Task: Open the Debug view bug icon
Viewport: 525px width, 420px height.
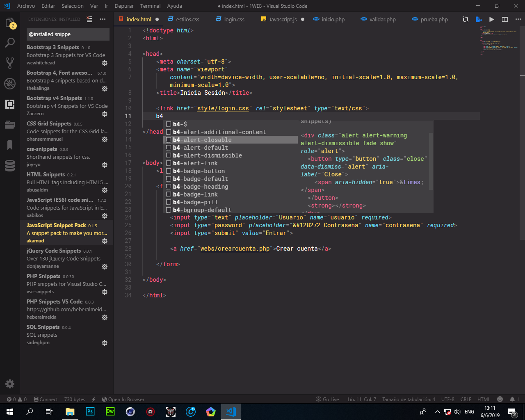Action: [x=10, y=83]
